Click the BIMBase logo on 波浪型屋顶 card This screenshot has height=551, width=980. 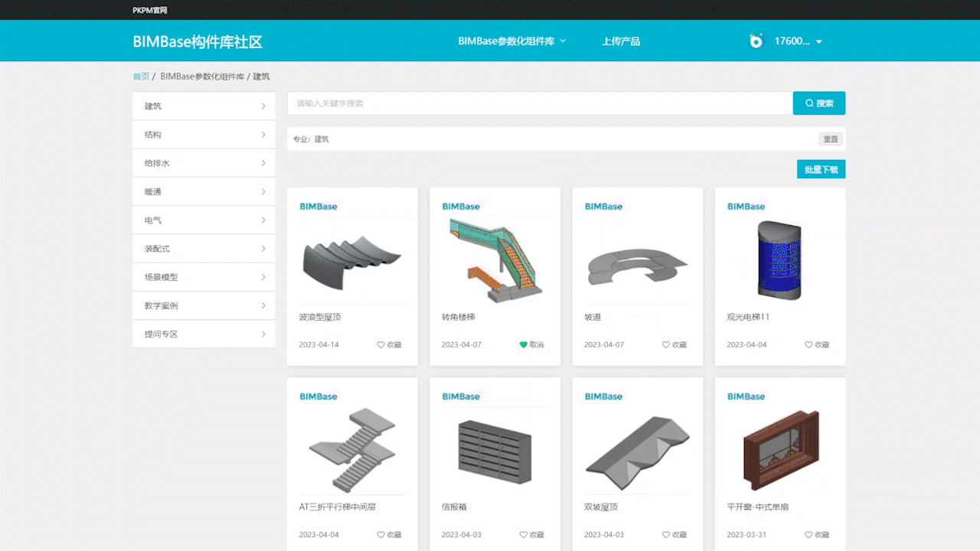pos(318,207)
